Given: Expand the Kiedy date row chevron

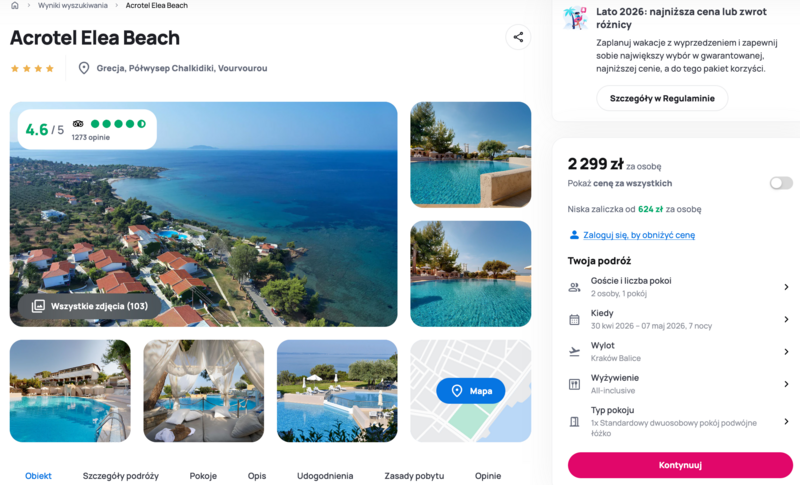Looking at the screenshot, I should [786, 319].
